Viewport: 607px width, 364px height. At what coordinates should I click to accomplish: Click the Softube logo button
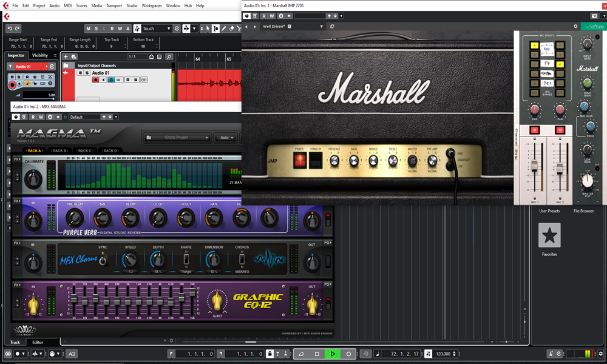coord(594,26)
